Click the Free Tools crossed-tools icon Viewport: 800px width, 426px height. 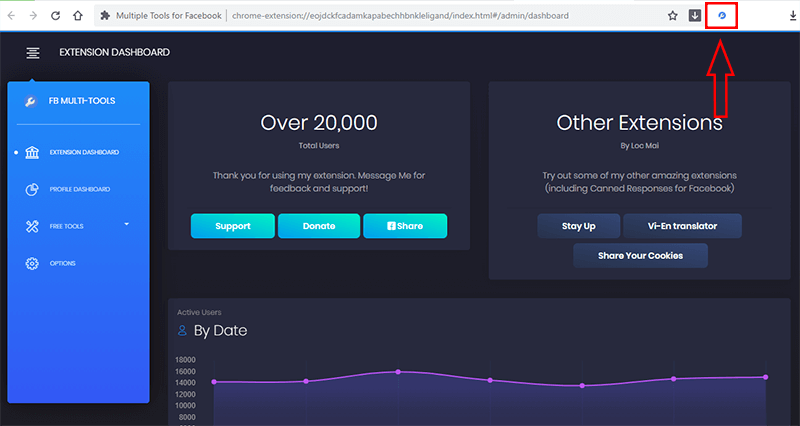click(x=32, y=226)
